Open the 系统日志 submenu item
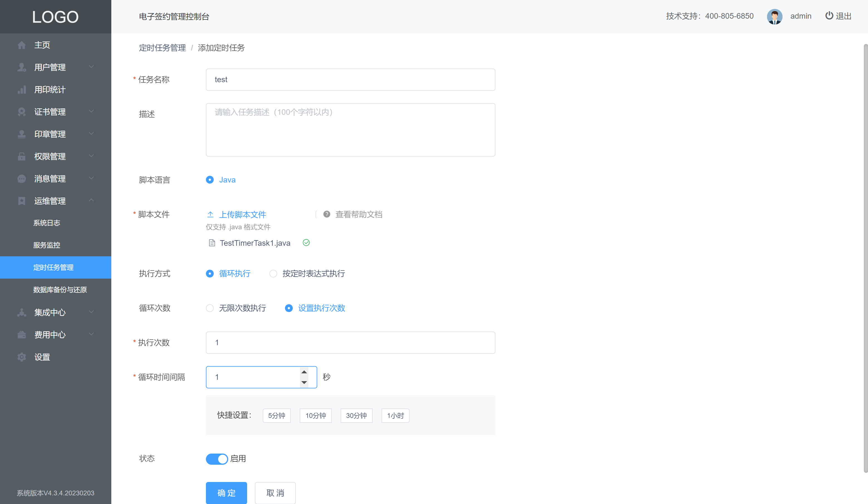868x504 pixels. pos(46,223)
